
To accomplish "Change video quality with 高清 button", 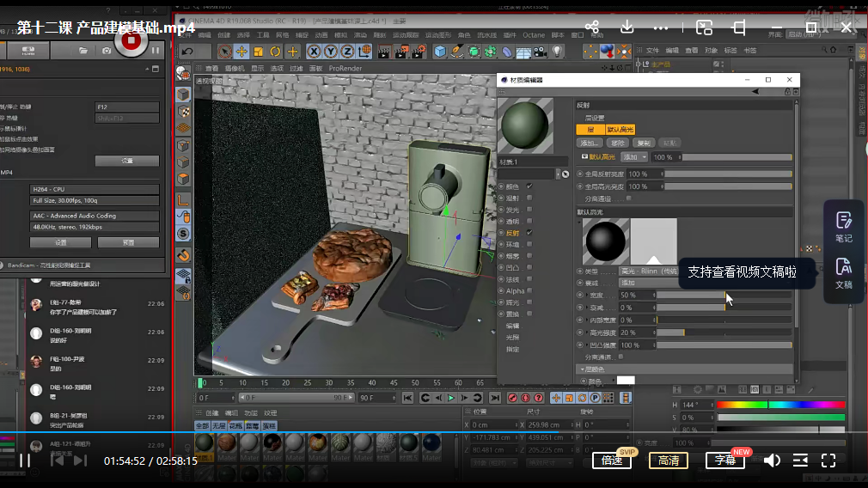I will pos(668,461).
